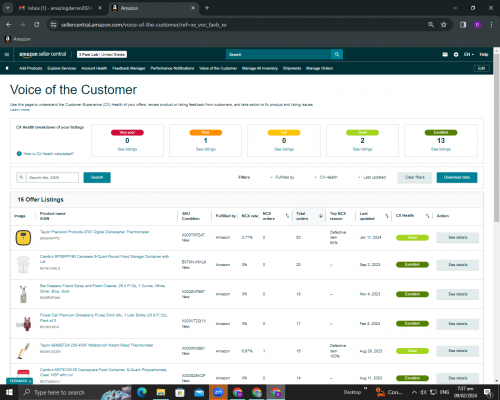Bookmark this page with the star icon
Image resolution: width=500 pixels, height=400 pixels.
pos(444,25)
